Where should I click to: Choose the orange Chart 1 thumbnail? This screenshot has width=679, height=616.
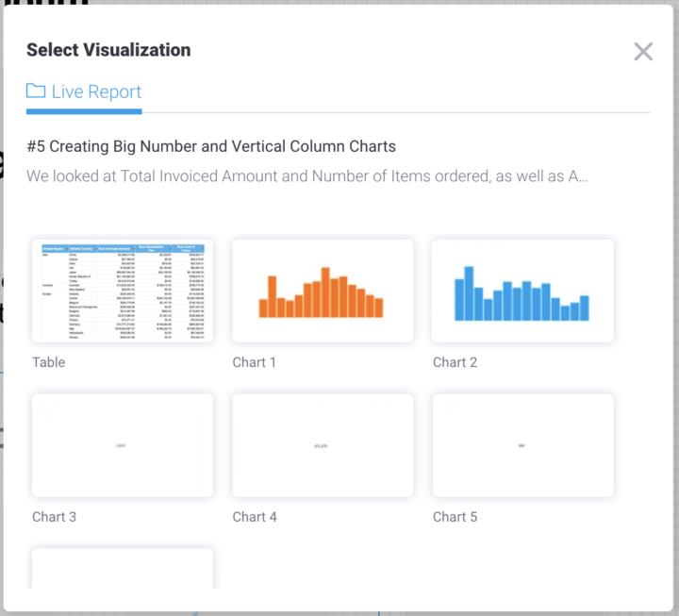pos(323,291)
